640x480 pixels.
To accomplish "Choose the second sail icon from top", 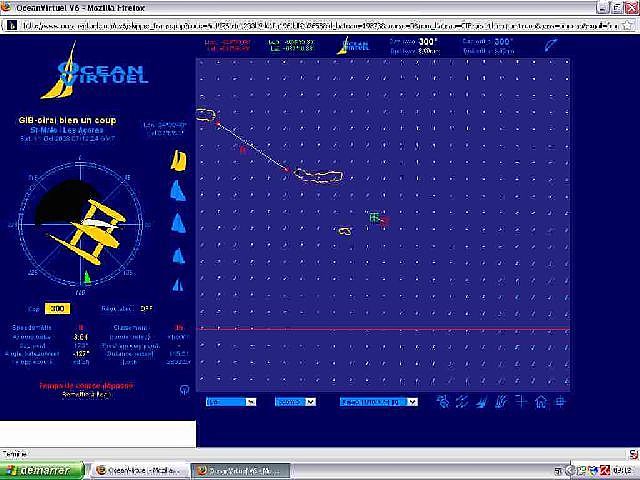I will [180, 190].
